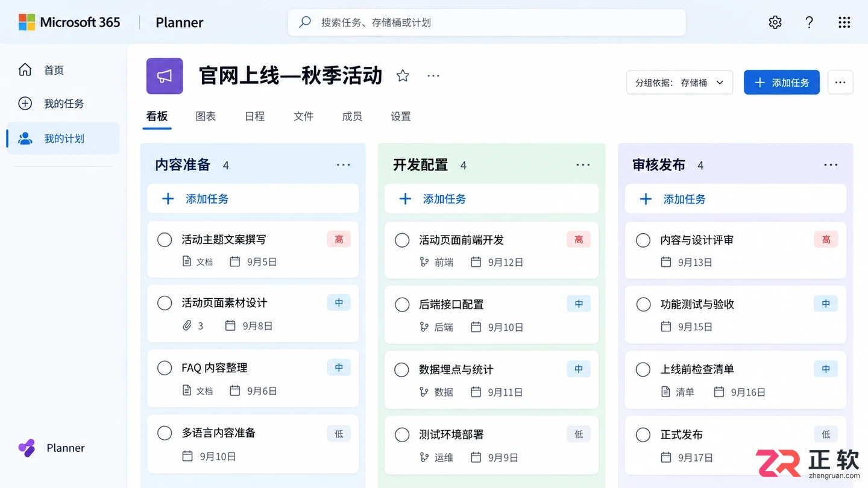Add a task in 开发配置 bucket
Screen dimensions: 868x488
pyautogui.click(x=491, y=199)
